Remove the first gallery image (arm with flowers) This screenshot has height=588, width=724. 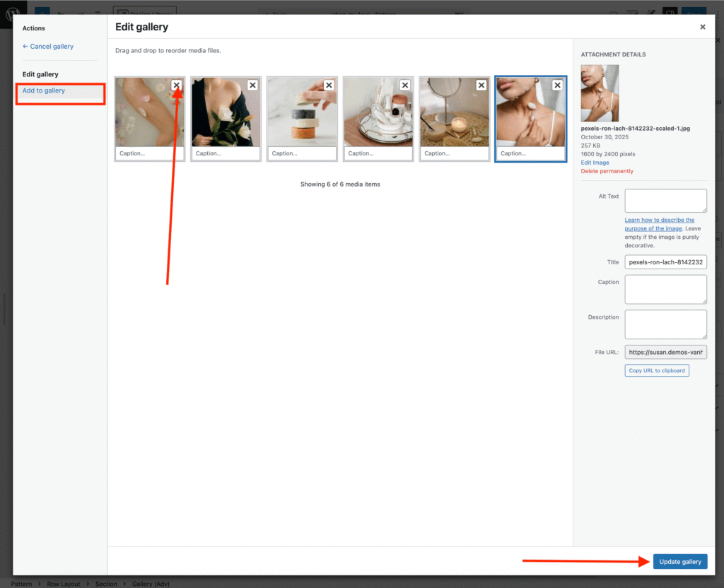(x=176, y=85)
